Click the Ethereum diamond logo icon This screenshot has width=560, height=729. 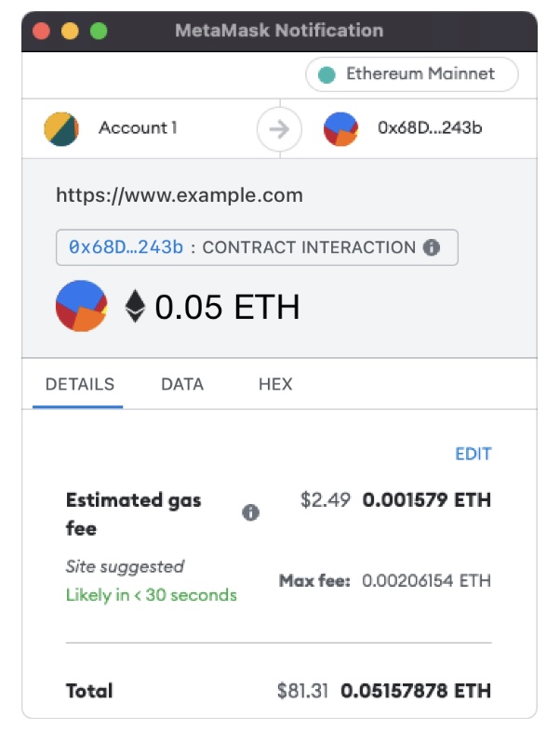(136, 306)
